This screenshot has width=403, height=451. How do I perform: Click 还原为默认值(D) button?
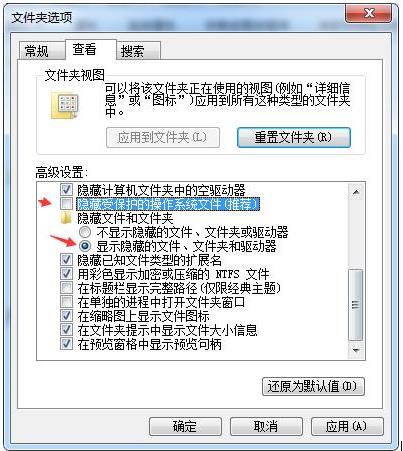(x=313, y=386)
